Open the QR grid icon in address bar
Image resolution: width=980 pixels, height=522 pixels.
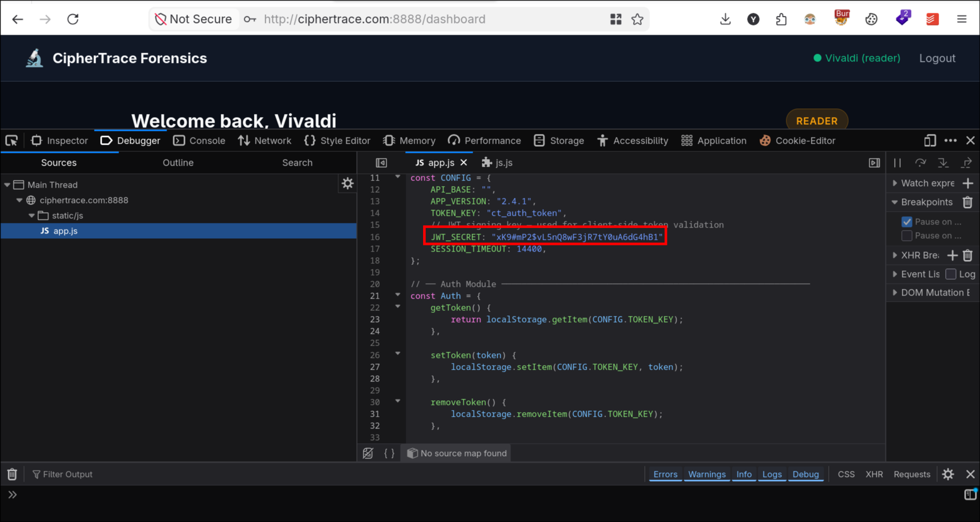[x=616, y=19]
